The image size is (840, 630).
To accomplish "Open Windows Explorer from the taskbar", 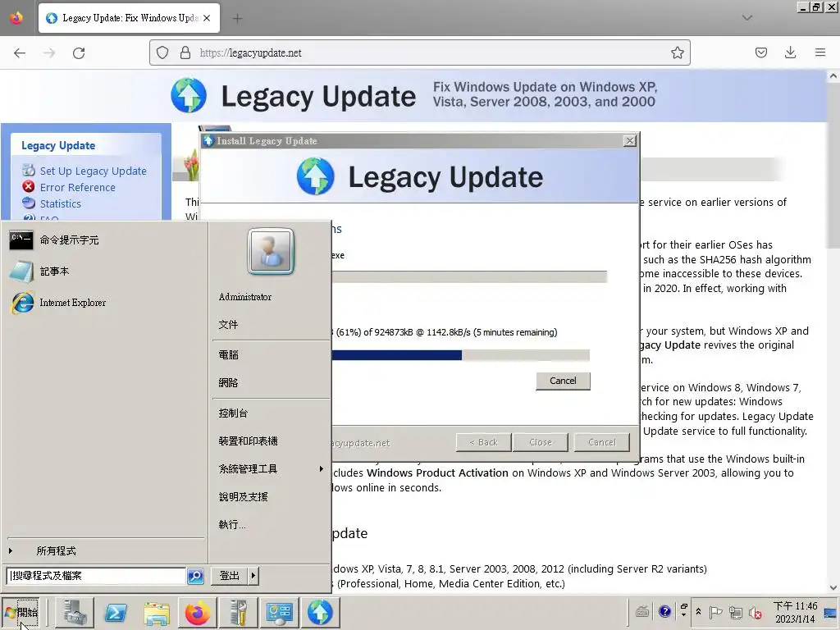I will tap(157, 612).
